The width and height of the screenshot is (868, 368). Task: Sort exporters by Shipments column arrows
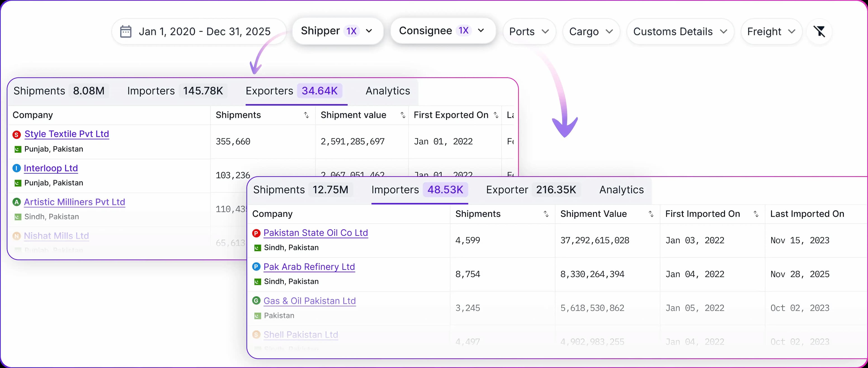(x=306, y=115)
